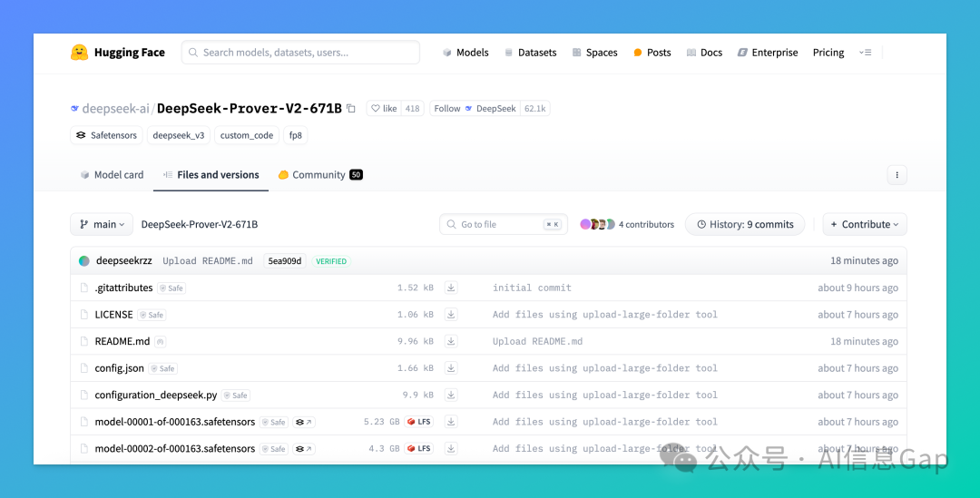
Task: Click Safe badge beside configuration_deepseek.py
Action: point(236,395)
